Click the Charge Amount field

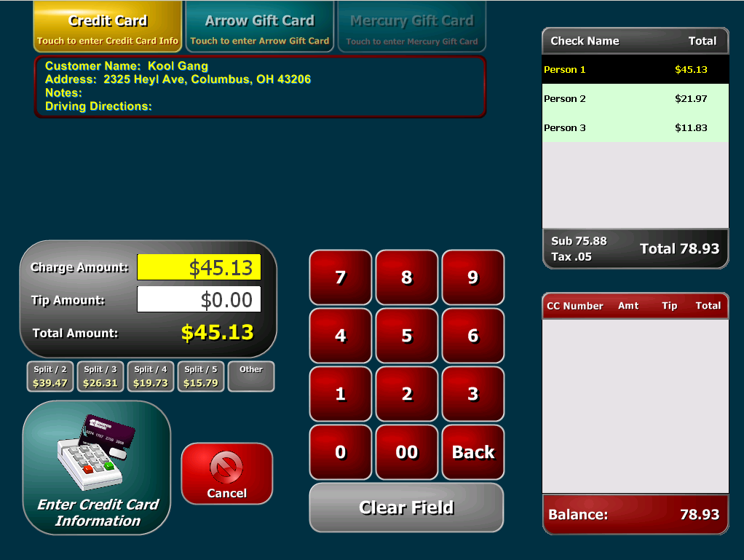coord(199,268)
